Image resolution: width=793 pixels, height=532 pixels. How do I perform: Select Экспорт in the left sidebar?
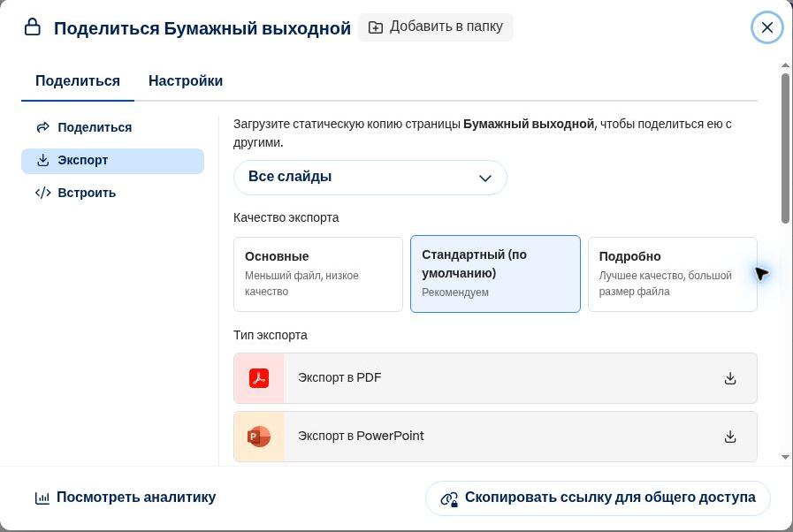(112, 161)
